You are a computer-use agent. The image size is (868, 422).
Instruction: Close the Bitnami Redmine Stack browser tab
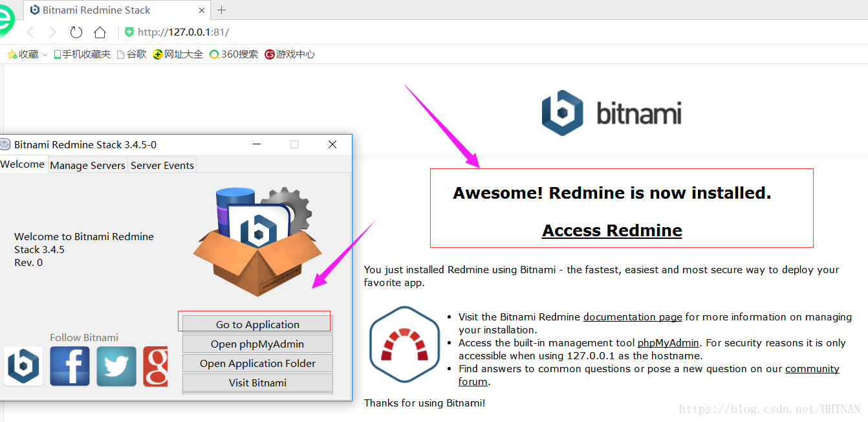(x=202, y=10)
